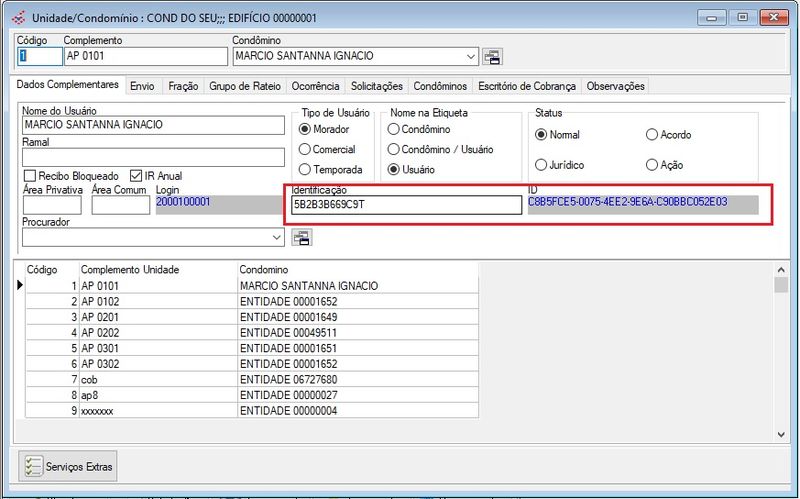Set status to Jurídico
800x499 pixels.
(541, 164)
